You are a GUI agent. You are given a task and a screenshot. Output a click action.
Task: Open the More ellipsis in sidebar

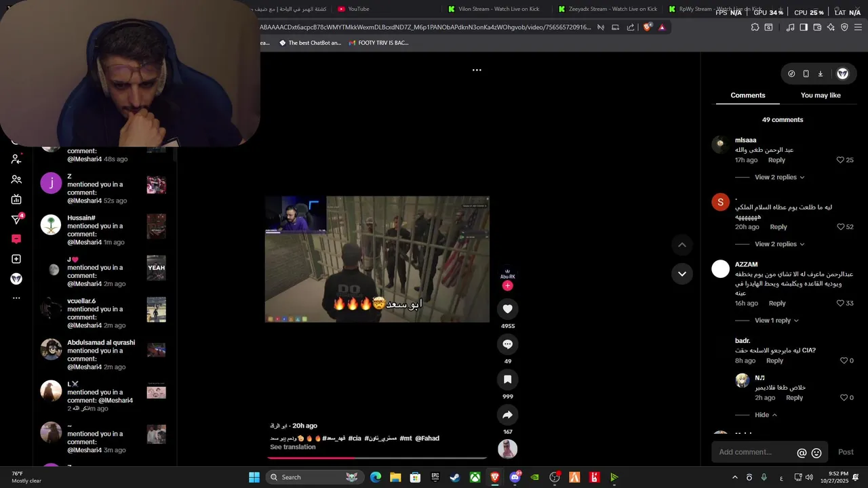click(x=16, y=298)
